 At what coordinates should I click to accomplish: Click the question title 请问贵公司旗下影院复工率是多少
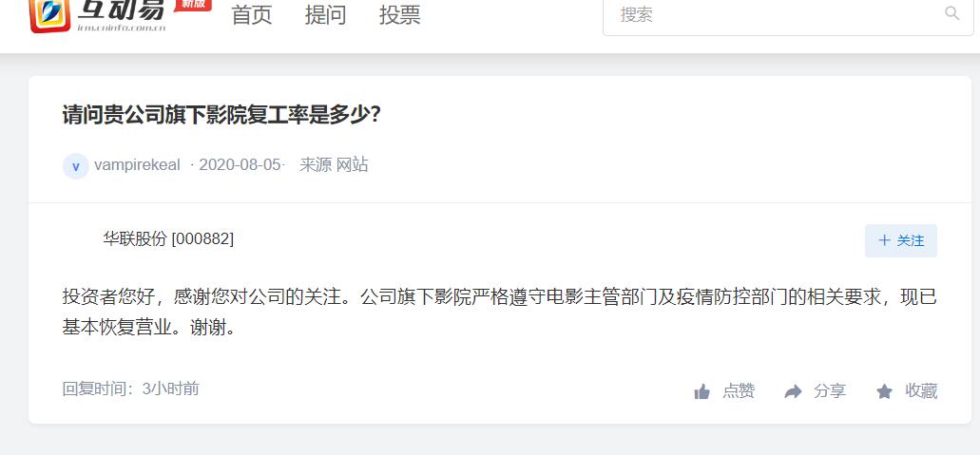tap(221, 115)
